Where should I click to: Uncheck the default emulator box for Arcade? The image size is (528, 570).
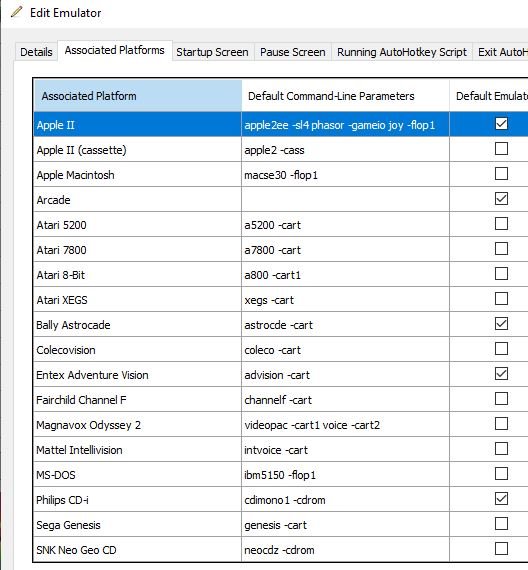(501, 199)
